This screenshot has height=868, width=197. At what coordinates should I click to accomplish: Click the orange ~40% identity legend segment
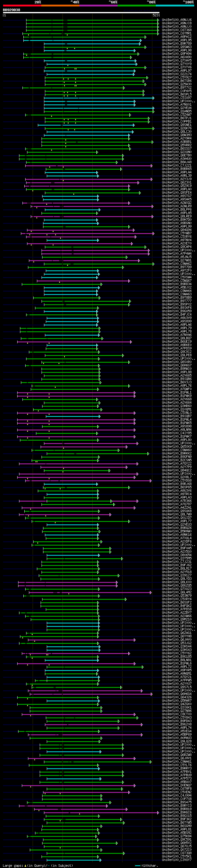point(60,6)
